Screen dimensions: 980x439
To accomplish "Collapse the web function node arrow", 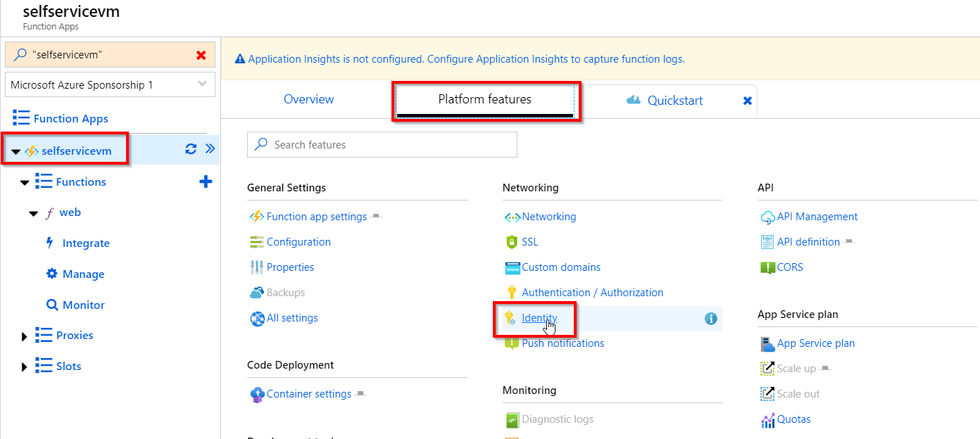I will (33, 213).
